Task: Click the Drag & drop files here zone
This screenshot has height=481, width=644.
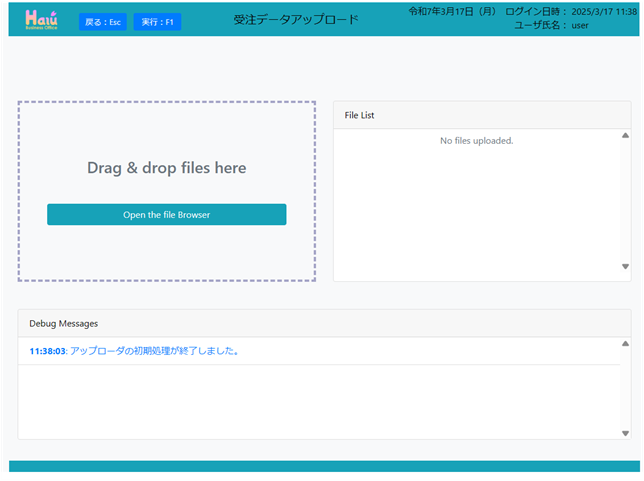Action: pyautogui.click(x=167, y=191)
